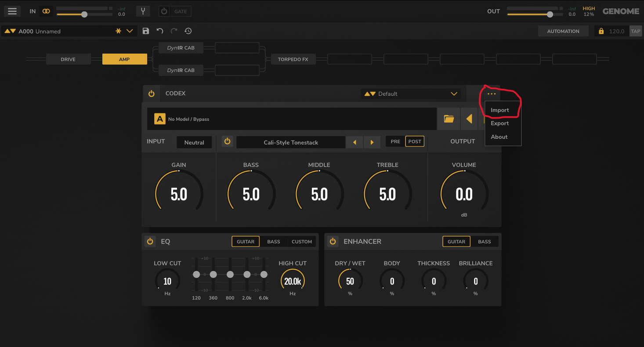Expand the CODEX Default preset dropdown
644x347 pixels.
click(454, 94)
